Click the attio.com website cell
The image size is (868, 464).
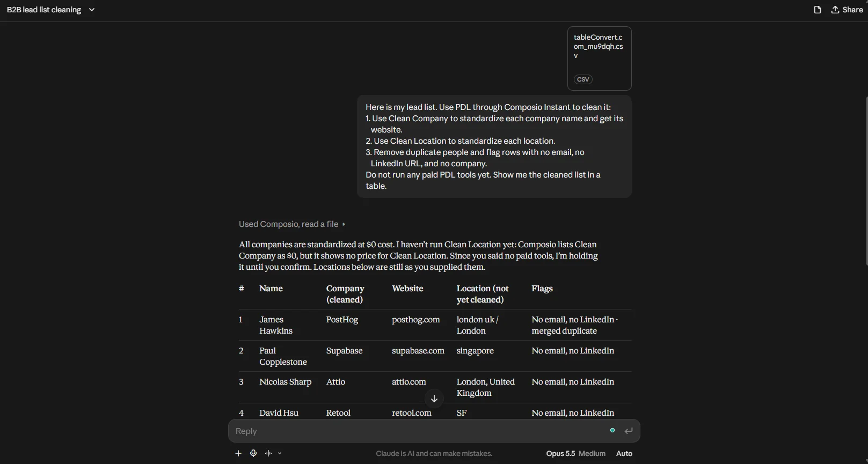click(x=409, y=382)
